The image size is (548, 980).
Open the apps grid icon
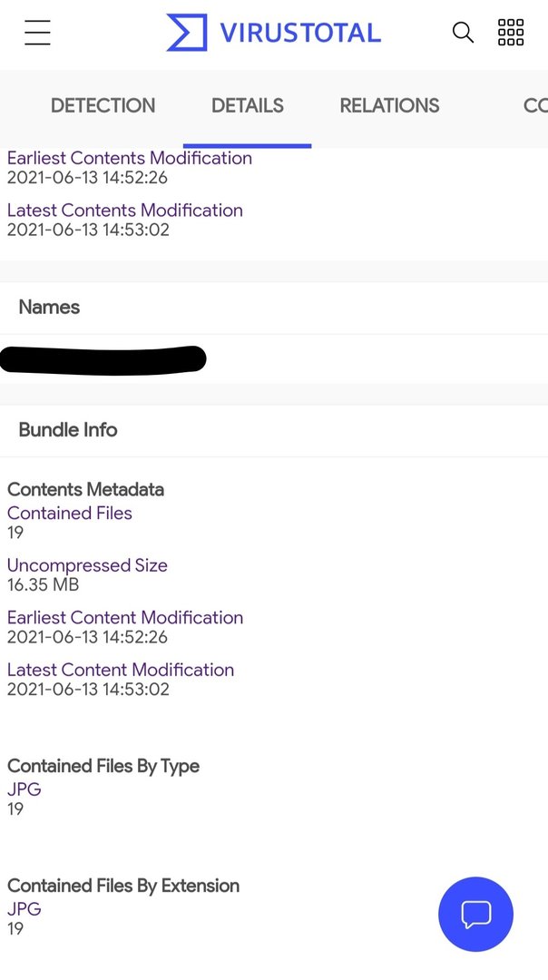(511, 32)
